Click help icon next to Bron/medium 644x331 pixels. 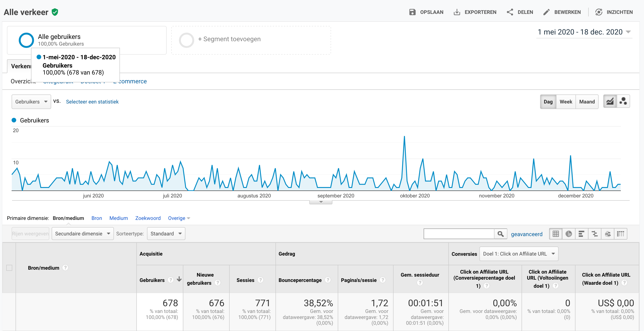click(x=65, y=268)
